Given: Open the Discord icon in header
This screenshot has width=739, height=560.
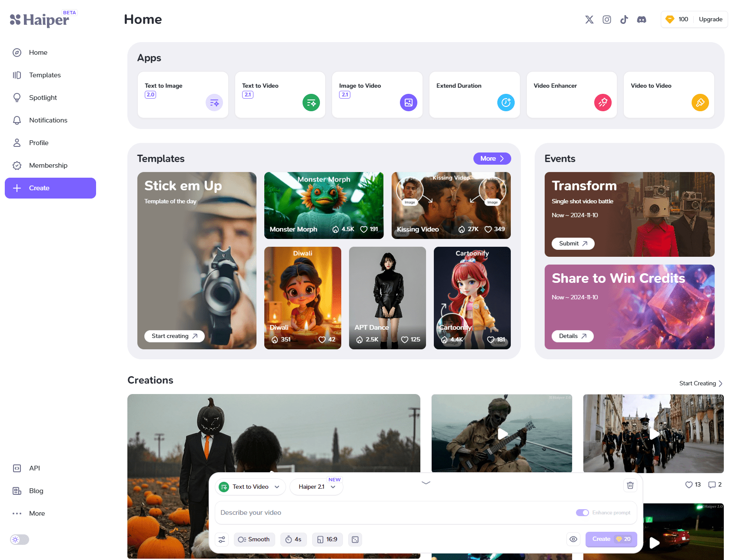Looking at the screenshot, I should pyautogui.click(x=642, y=20).
